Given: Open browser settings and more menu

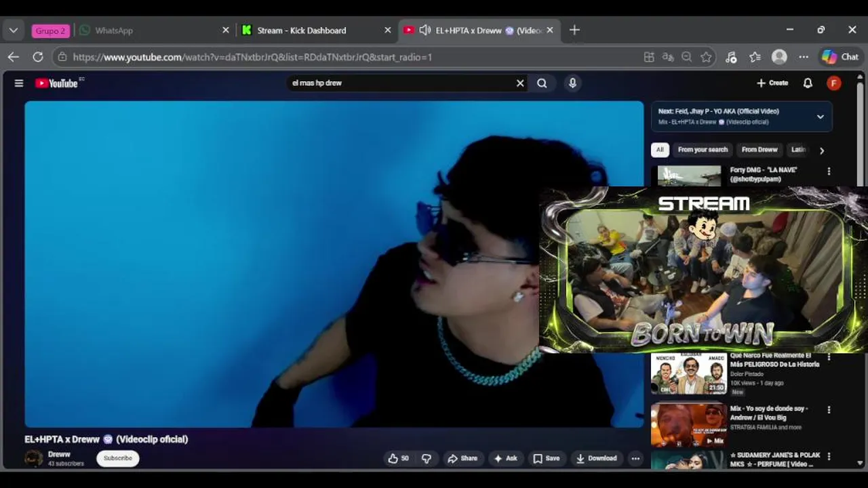Looking at the screenshot, I should (804, 57).
